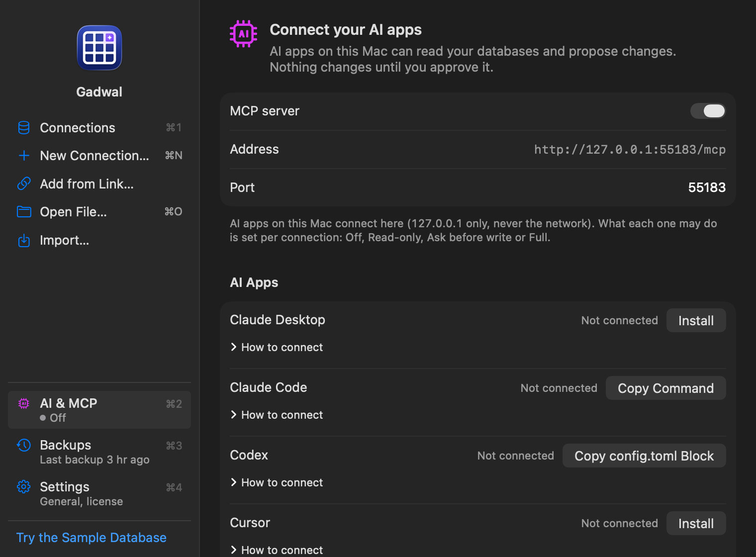Click the gear icon beside Settings

[x=23, y=487]
